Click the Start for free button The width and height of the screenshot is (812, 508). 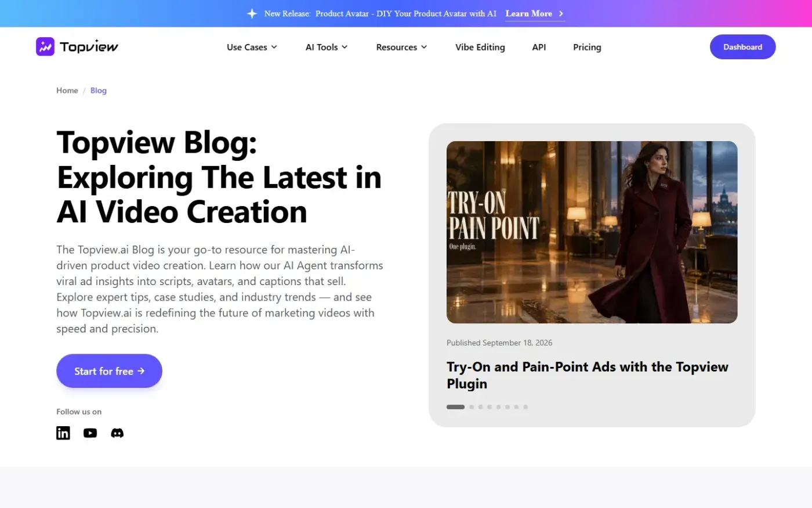coord(109,371)
